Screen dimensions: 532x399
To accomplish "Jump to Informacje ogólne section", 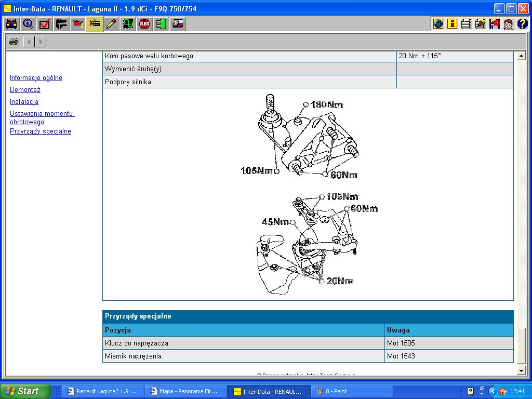I will point(36,78).
